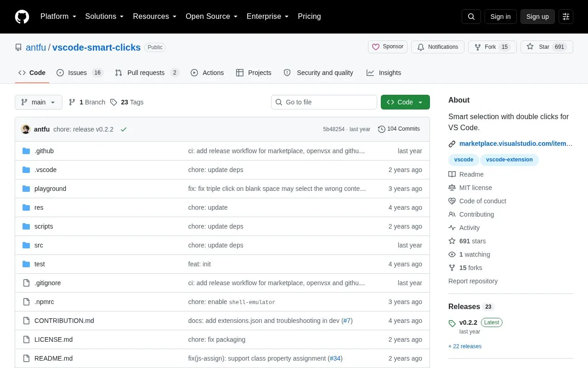Open the 104 Commits history
This screenshot has height=368, width=588.
pyautogui.click(x=399, y=129)
